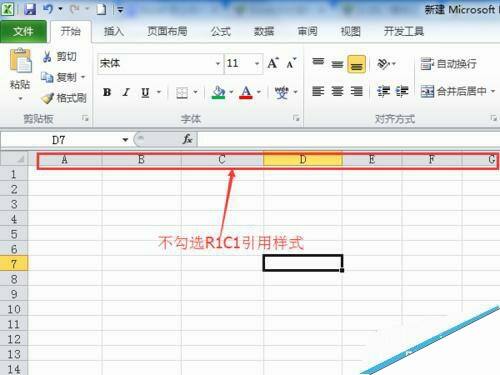Expand the font color dropdown arrow
This screenshot has width=500, height=375.
click(259, 92)
